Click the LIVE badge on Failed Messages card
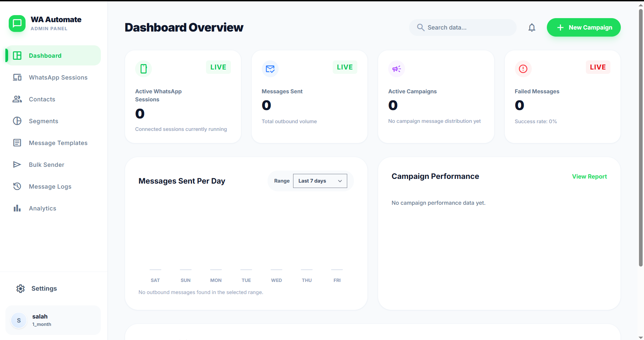This screenshot has width=644, height=340. coord(598,67)
